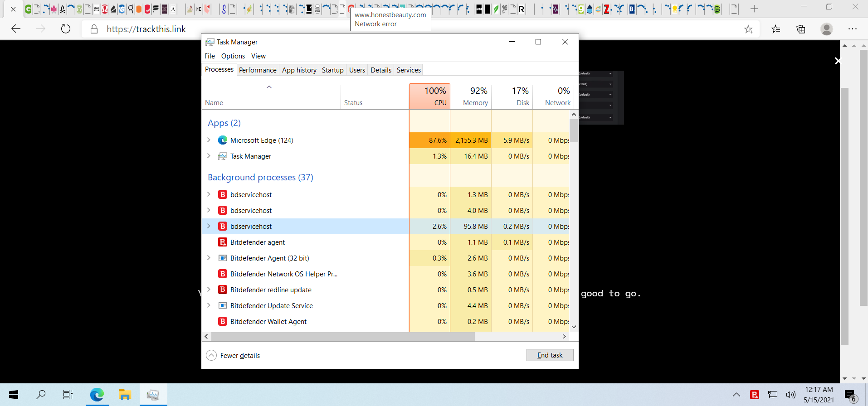Click the Bitdefender tray icon
The height and width of the screenshot is (406, 868).
tap(755, 395)
